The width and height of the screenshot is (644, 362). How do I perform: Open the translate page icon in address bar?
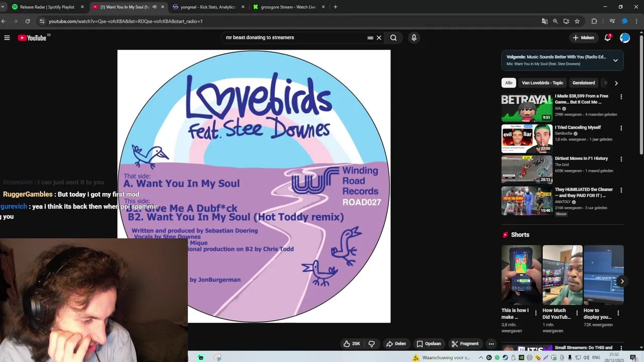544,21
